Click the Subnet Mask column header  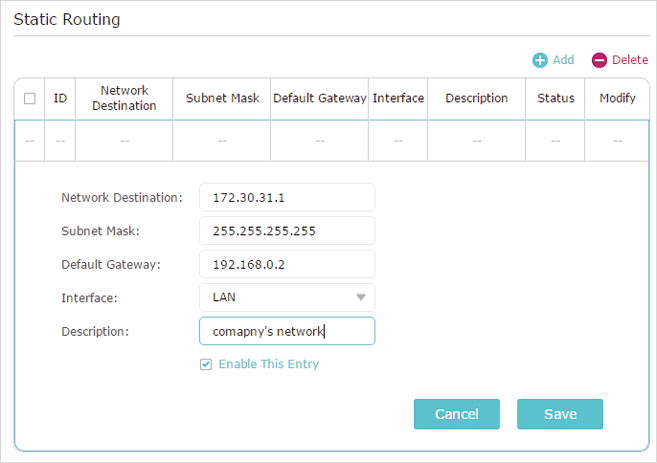(x=222, y=98)
